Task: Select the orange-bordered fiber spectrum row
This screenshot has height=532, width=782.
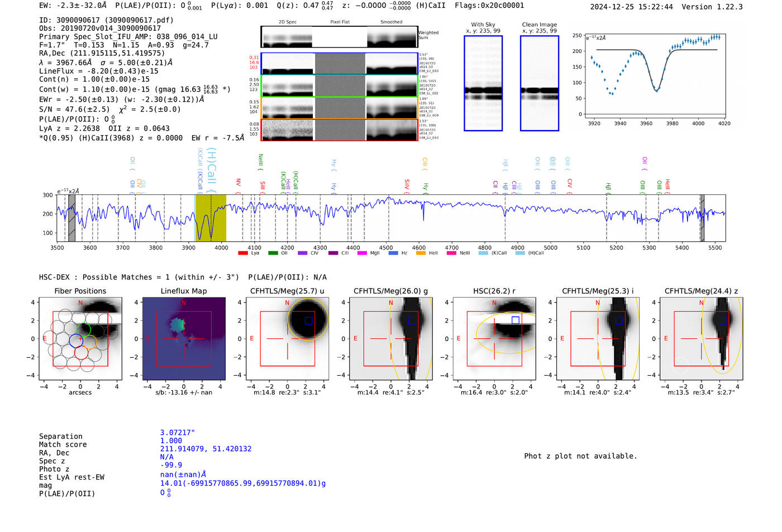Action: pos(339,108)
